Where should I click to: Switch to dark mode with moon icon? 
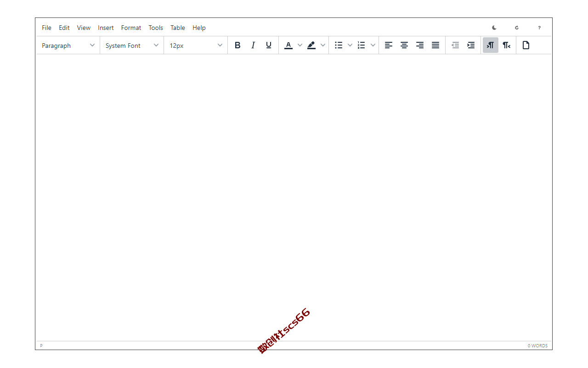[x=494, y=28]
